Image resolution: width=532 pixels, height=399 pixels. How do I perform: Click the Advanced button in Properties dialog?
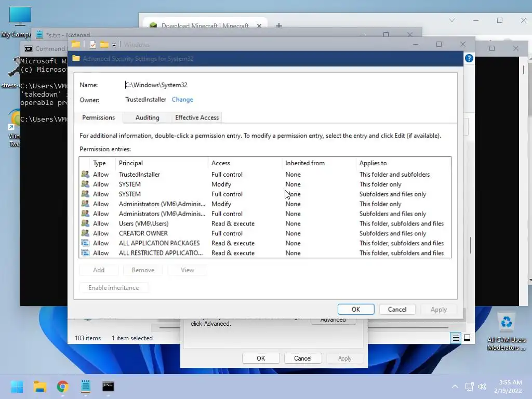(x=333, y=321)
